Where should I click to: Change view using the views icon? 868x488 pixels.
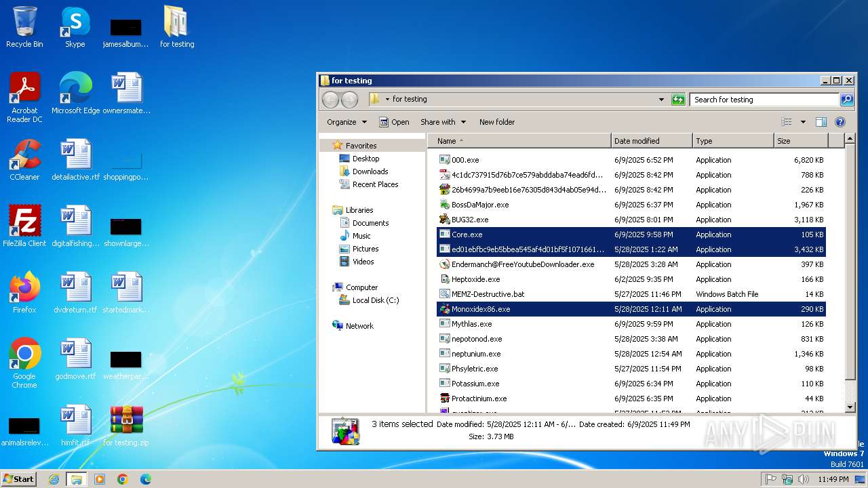point(787,122)
